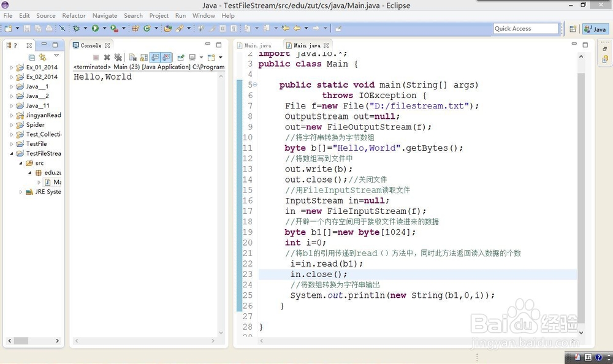Screen dimensions: 613x364
Task: Click the New file wizard icon
Action: point(8,28)
